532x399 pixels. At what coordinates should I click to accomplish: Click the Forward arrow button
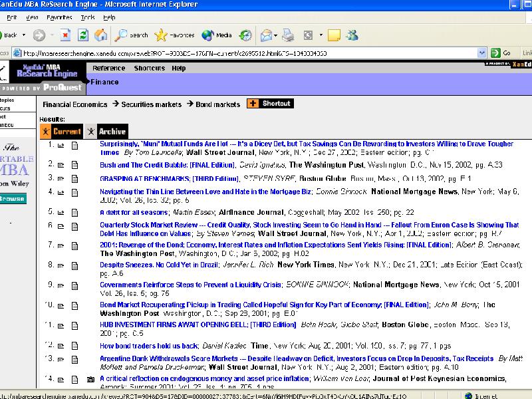tap(39, 35)
